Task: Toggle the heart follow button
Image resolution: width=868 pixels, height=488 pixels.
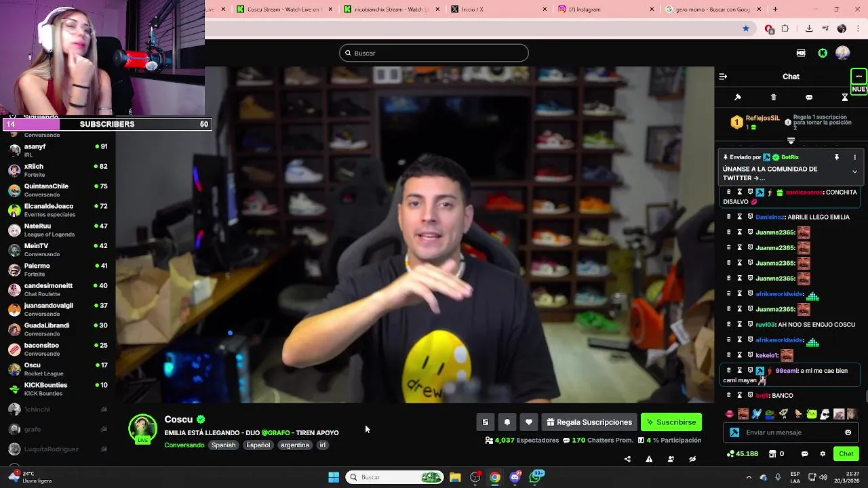Action: tap(529, 422)
